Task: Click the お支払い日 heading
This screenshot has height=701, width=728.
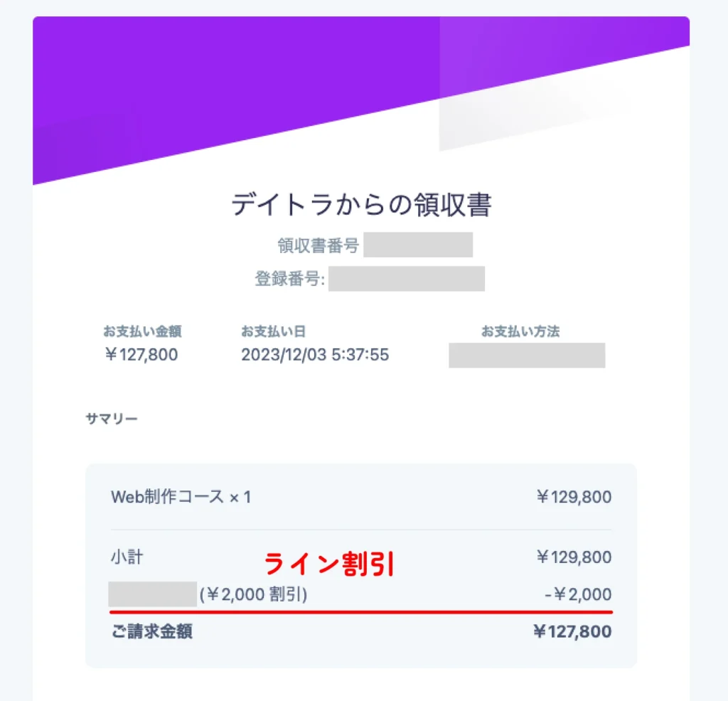Action: coord(273,331)
